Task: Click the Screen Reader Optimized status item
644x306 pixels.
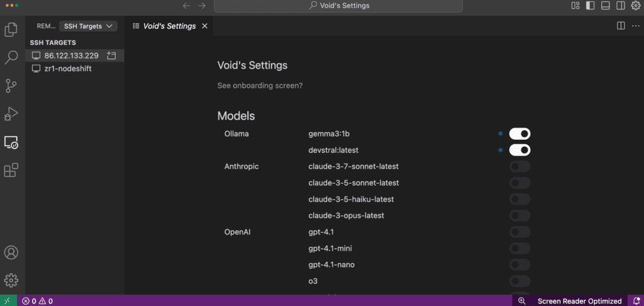Action: pyautogui.click(x=579, y=301)
